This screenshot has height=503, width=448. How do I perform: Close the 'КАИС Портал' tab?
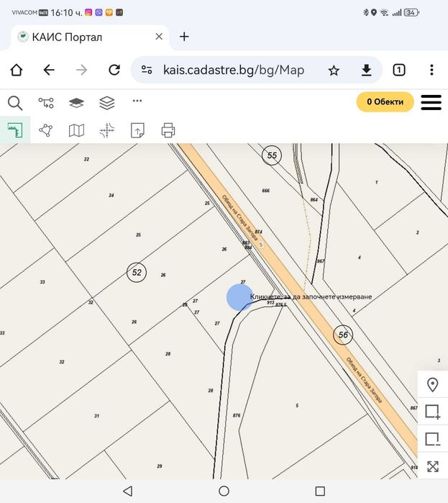(x=159, y=37)
